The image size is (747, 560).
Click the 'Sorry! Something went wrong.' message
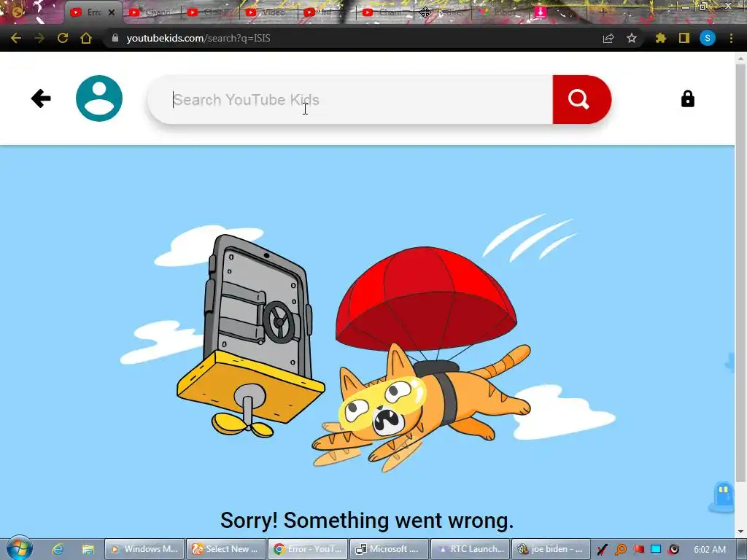tap(367, 521)
